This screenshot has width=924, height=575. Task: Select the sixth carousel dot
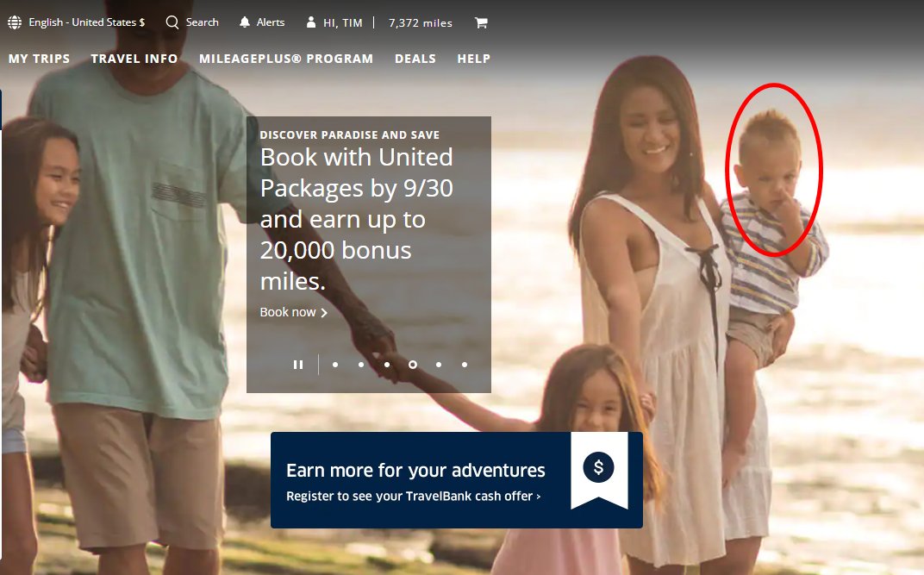pyautogui.click(x=465, y=365)
